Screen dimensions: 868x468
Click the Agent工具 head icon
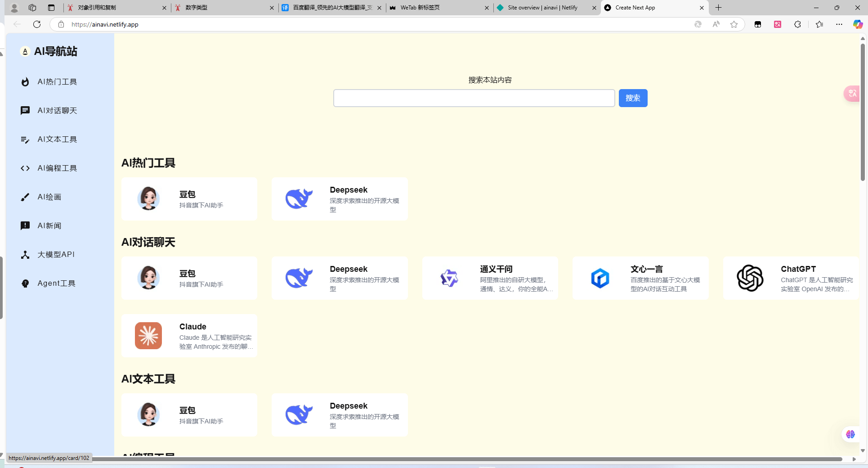(25, 283)
